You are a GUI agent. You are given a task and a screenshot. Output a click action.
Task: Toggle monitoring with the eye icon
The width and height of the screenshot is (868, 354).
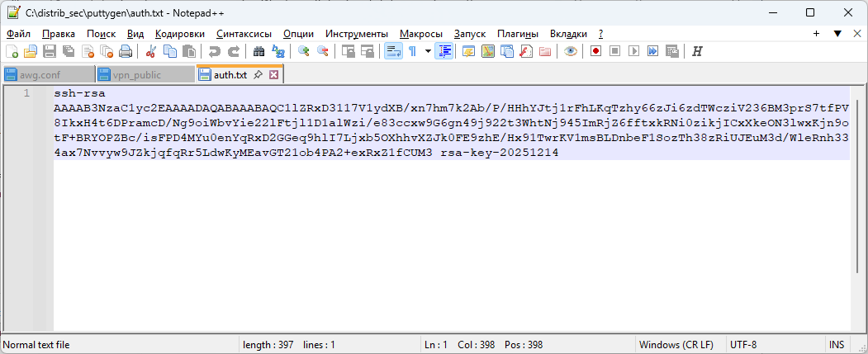570,51
